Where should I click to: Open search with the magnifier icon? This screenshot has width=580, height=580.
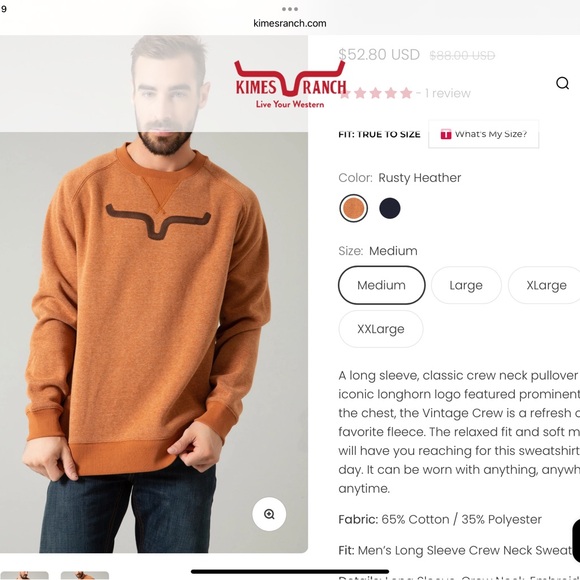[x=562, y=83]
